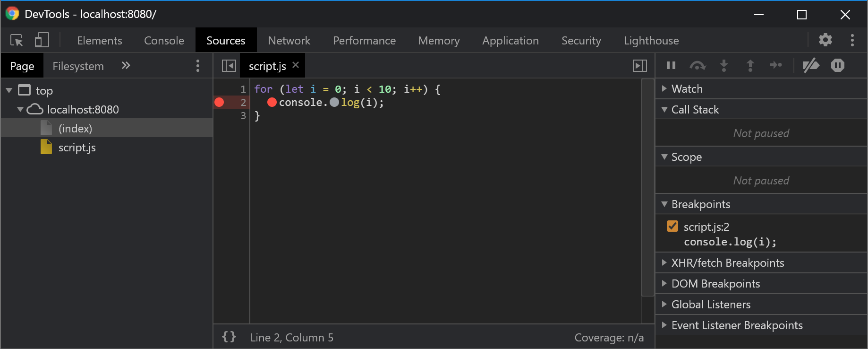Expand XHR/fetch Breakpoints section
This screenshot has height=349, width=868.
pyautogui.click(x=727, y=263)
